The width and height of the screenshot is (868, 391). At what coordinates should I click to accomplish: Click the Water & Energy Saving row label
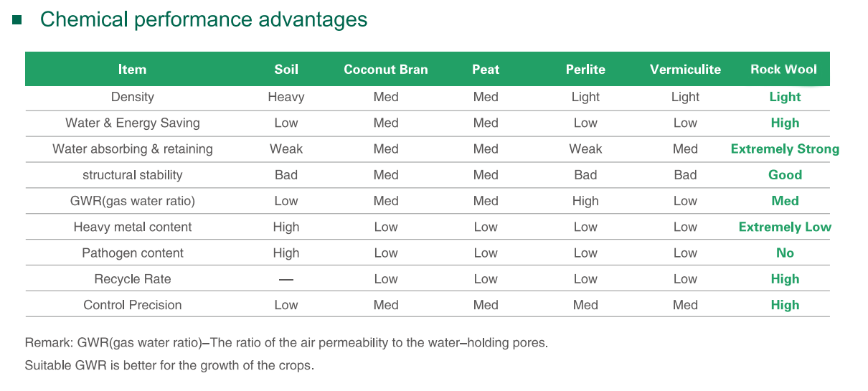click(x=133, y=123)
